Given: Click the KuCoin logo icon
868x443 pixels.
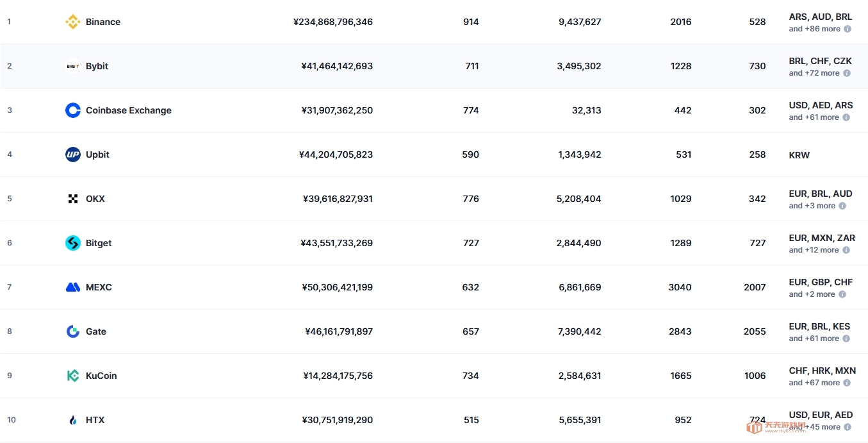Looking at the screenshot, I should 73,376.
